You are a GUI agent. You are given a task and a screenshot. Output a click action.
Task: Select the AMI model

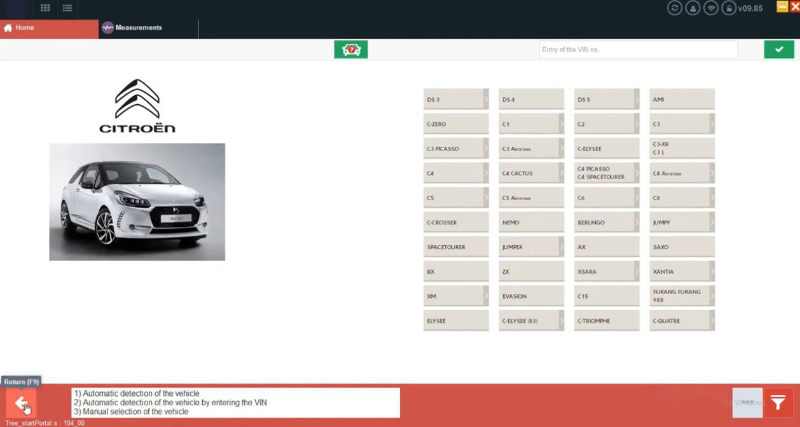(x=682, y=99)
